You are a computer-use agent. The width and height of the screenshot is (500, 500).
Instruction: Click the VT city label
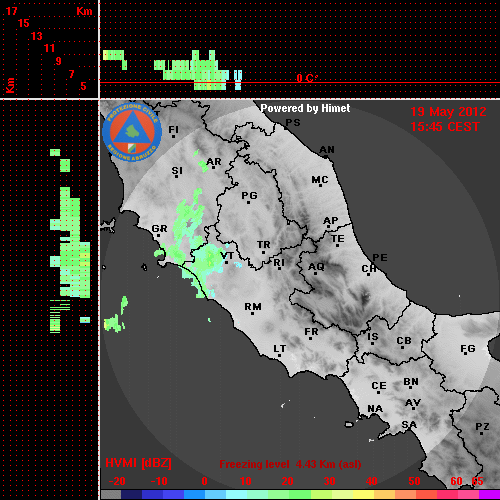tap(228, 256)
